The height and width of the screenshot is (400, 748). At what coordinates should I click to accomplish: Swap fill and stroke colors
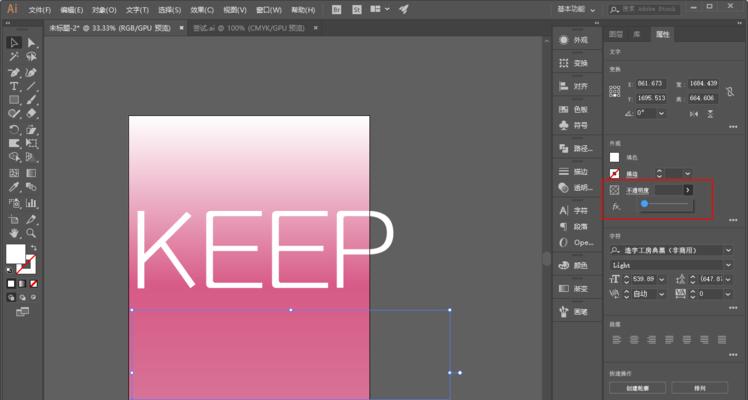click(33, 248)
